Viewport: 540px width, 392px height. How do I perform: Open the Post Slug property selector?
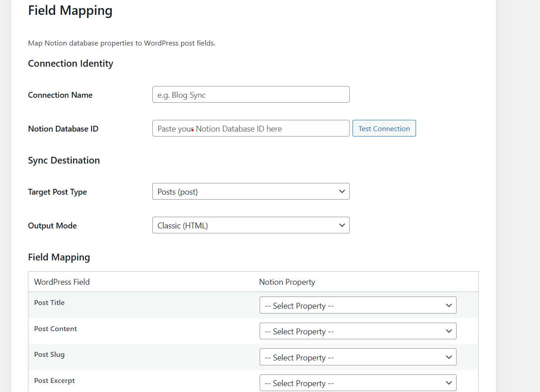point(358,357)
